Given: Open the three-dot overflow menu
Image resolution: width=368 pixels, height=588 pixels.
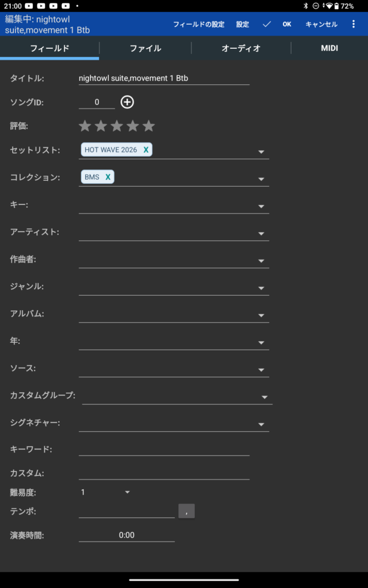Looking at the screenshot, I should [354, 24].
